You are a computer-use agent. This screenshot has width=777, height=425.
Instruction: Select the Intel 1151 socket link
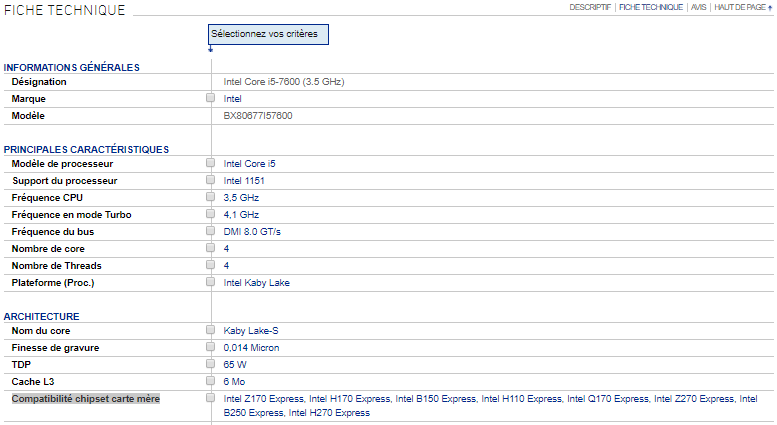coord(244,181)
